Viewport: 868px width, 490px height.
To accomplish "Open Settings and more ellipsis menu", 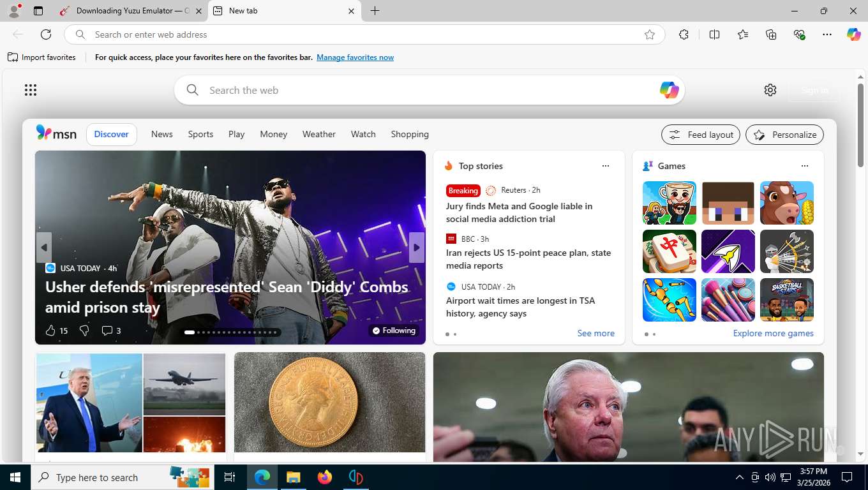I will (827, 34).
